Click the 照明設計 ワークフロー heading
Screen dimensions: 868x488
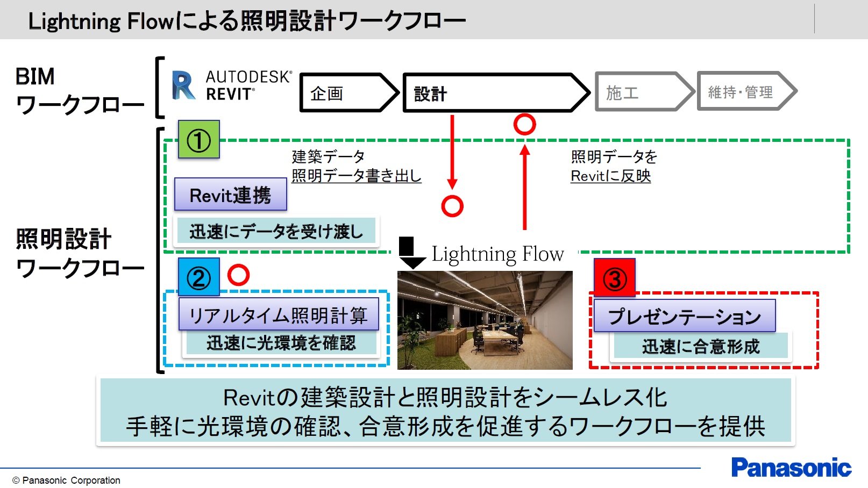tap(80, 253)
